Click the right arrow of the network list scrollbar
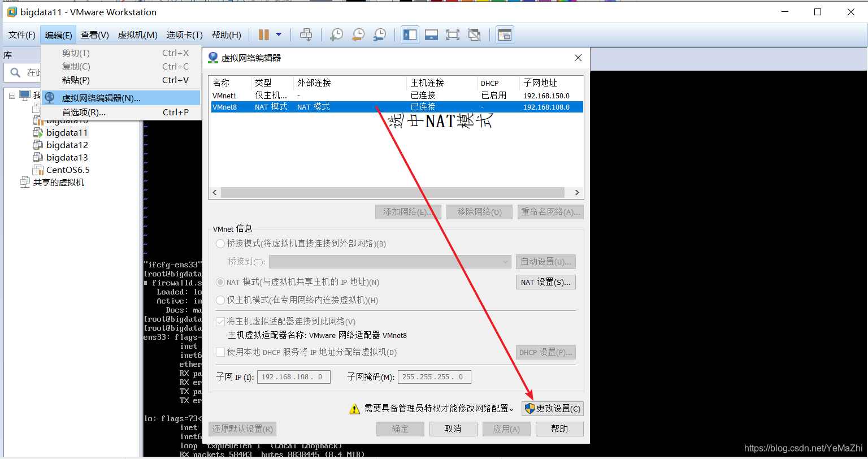The width and height of the screenshot is (868, 459). (x=577, y=193)
